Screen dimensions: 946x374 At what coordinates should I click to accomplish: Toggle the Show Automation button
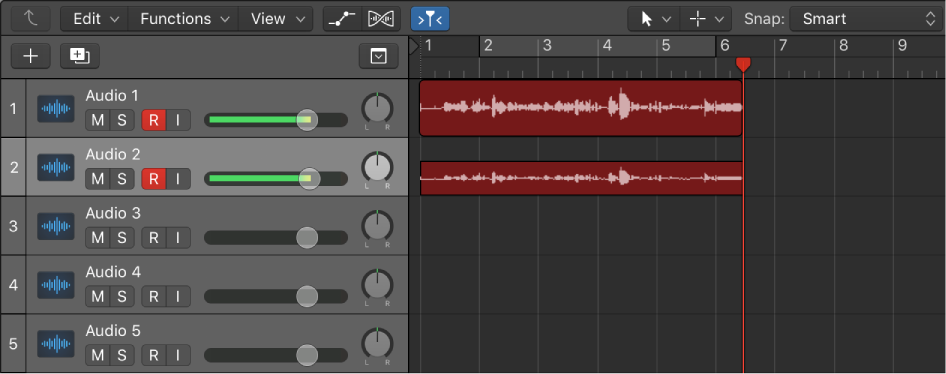coord(342,19)
